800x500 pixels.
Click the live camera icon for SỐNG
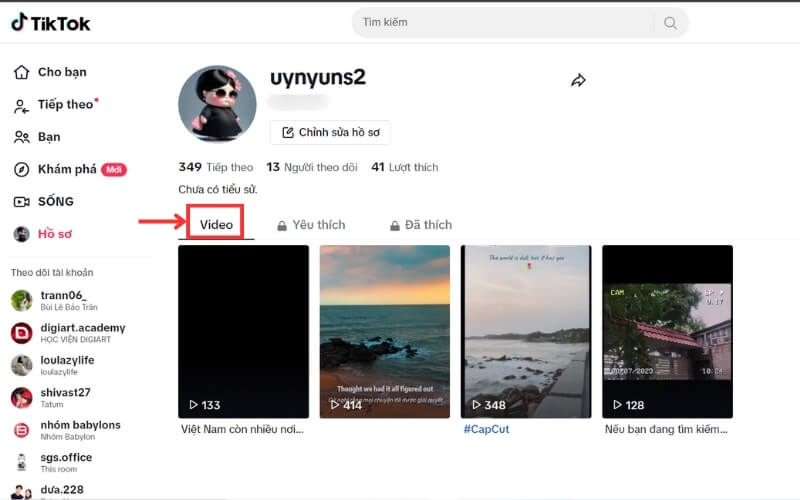pos(21,202)
